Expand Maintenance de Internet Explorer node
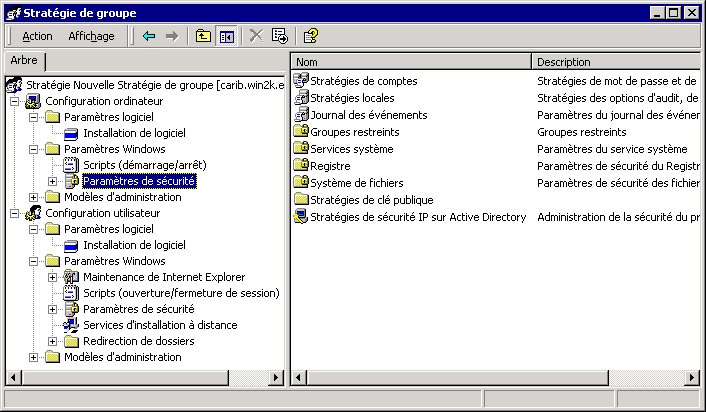 click(x=52, y=277)
